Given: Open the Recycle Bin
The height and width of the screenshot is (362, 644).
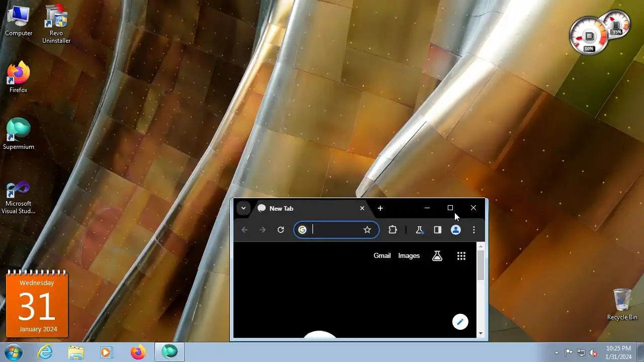Looking at the screenshot, I should click(x=622, y=304).
